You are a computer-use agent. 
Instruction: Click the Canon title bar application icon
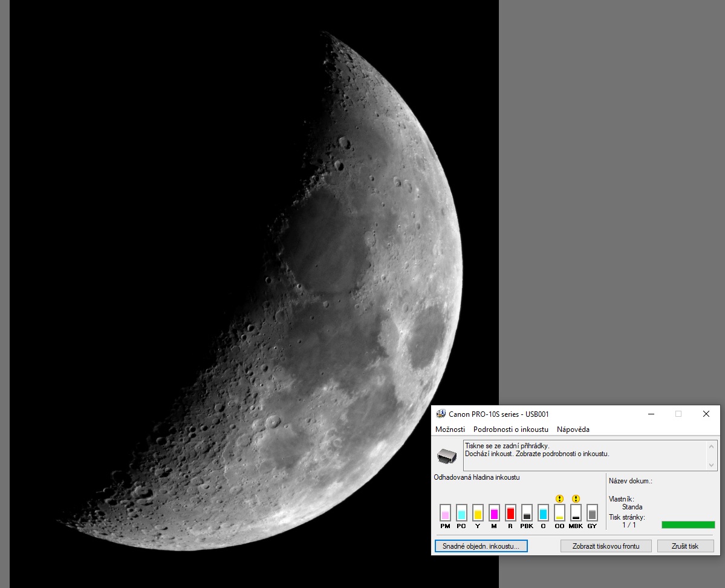pyautogui.click(x=441, y=414)
